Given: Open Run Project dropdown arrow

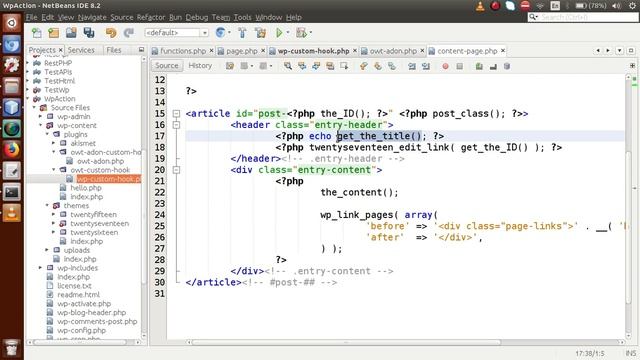Looking at the screenshot, I should coord(288,33).
